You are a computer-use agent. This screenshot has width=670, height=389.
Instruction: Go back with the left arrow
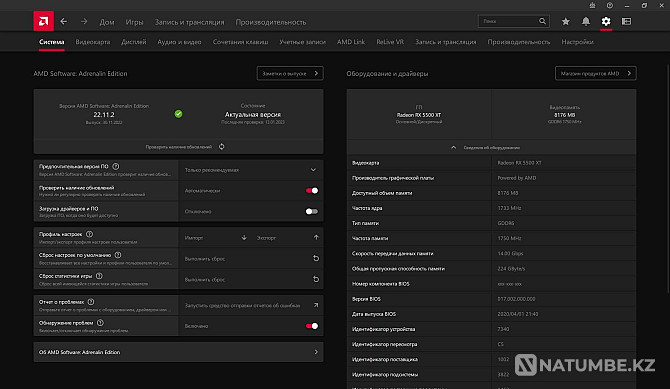pyautogui.click(x=64, y=21)
